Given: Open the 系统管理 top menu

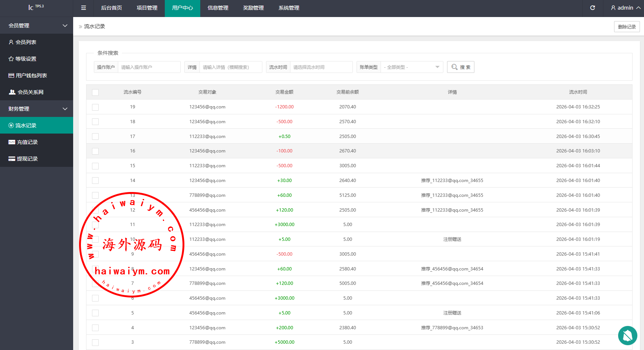Looking at the screenshot, I should (x=289, y=8).
